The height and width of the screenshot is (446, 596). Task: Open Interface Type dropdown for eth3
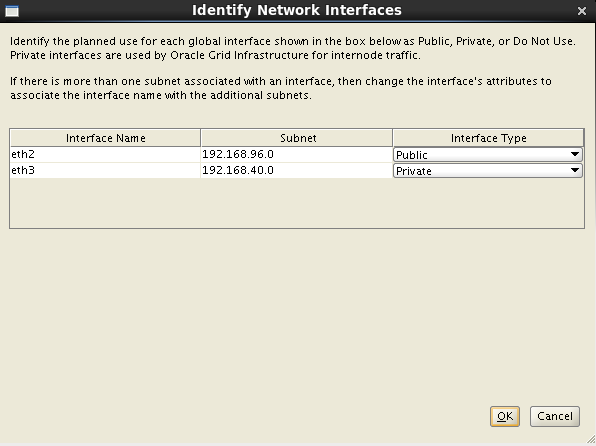488,170
